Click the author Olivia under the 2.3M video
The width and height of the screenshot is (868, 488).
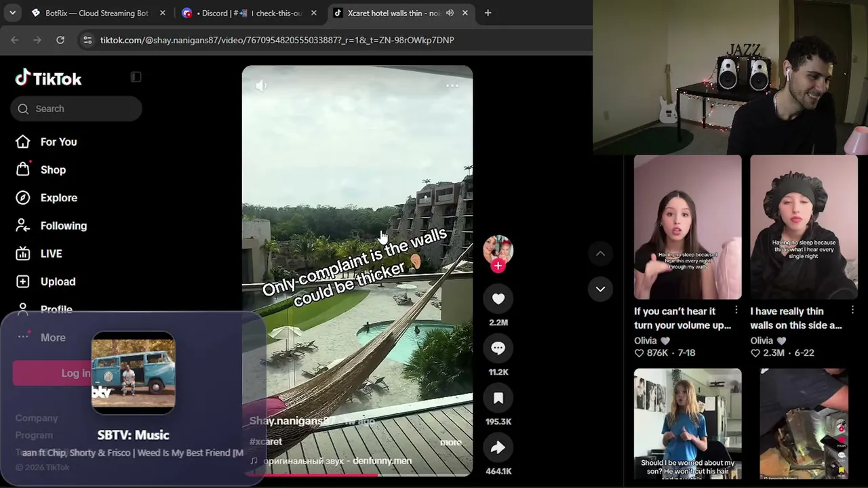(762, 340)
